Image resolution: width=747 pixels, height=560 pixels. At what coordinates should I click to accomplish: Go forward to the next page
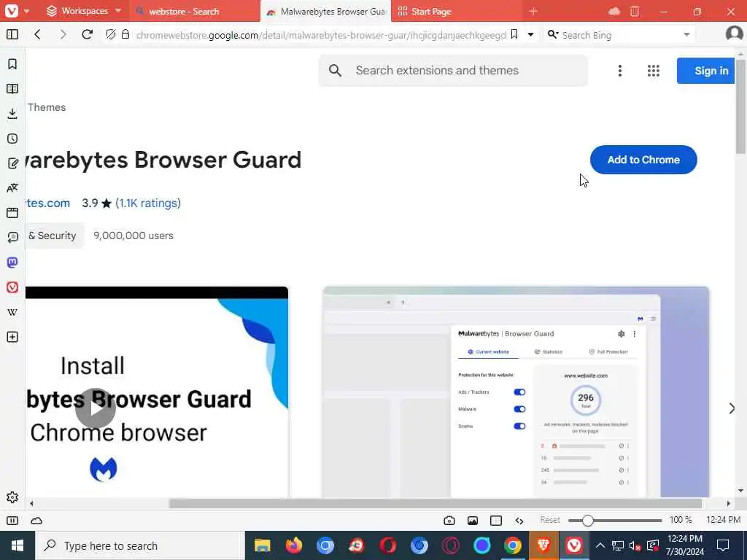point(63,34)
